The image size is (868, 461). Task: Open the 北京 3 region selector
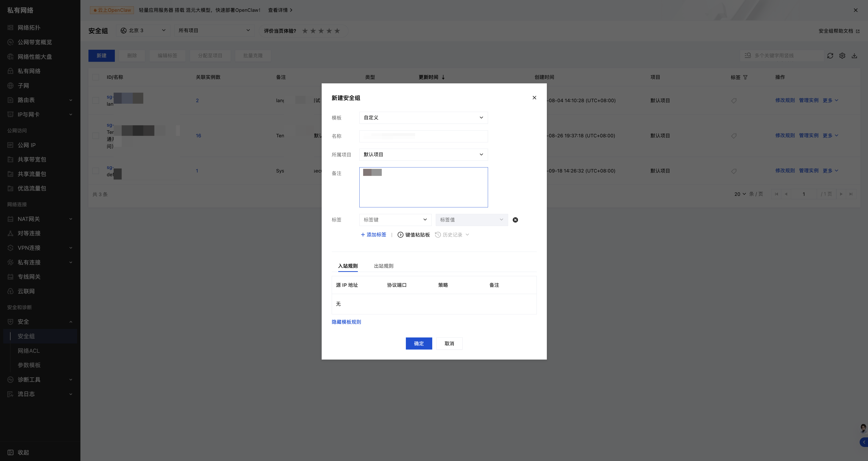143,31
